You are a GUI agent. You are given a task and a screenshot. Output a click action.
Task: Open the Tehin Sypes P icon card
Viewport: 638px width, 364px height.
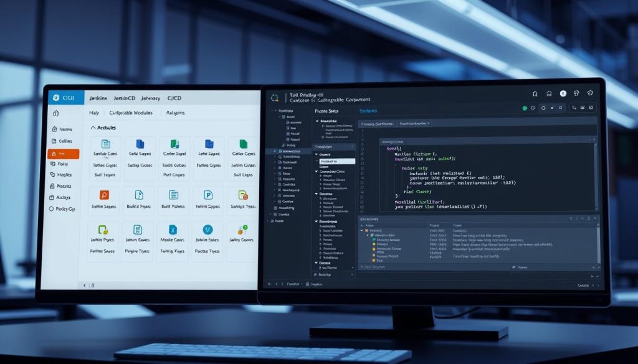click(x=208, y=195)
